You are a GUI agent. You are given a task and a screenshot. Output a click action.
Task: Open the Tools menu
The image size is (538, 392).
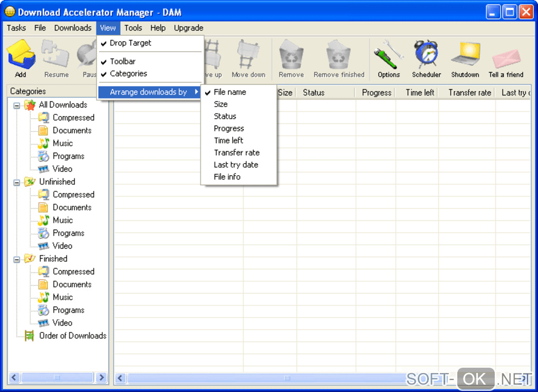click(133, 28)
